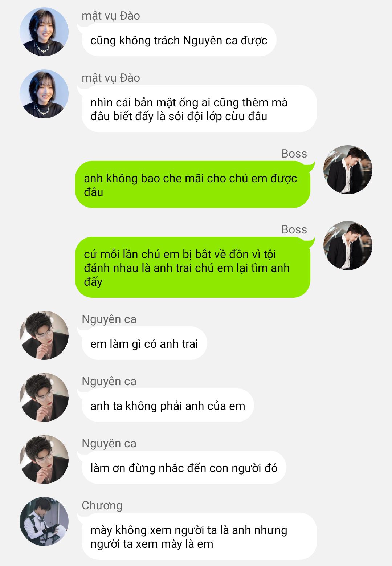Screen dimensions: 392x566
Task: Select the message "anh ta không phải anh của em"
Action: coord(167,406)
